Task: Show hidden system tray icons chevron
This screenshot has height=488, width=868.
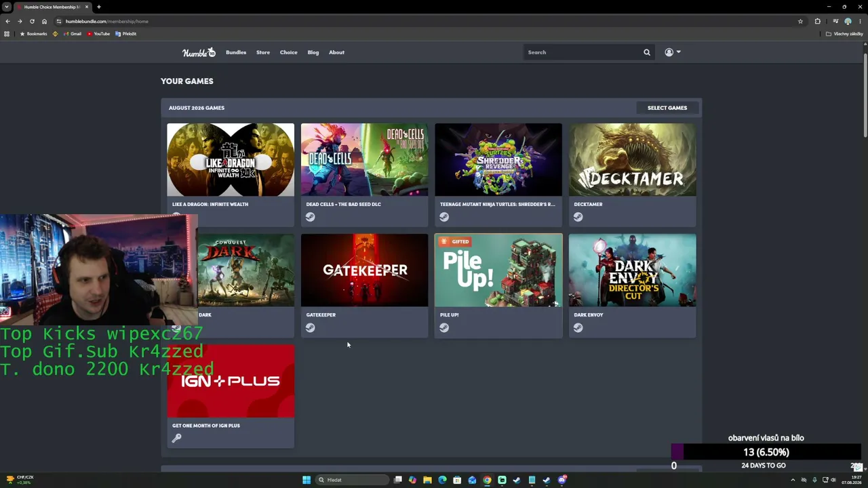Action: (793, 480)
